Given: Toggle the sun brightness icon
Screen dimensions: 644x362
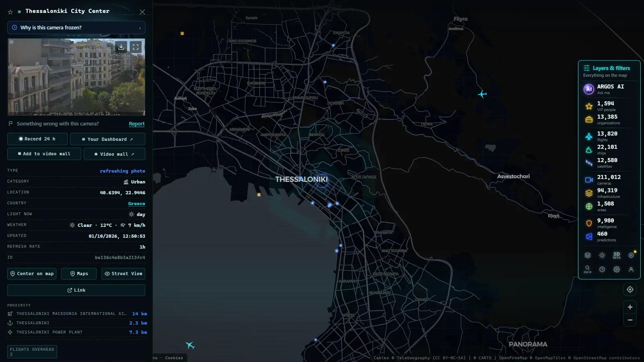Looking at the screenshot, I should point(602,255).
